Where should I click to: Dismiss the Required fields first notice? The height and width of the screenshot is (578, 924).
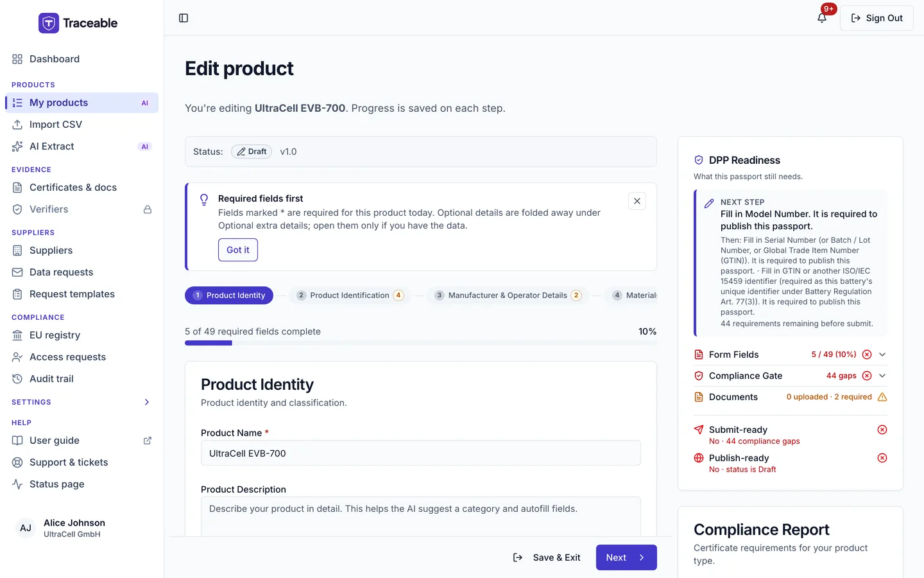coord(637,201)
